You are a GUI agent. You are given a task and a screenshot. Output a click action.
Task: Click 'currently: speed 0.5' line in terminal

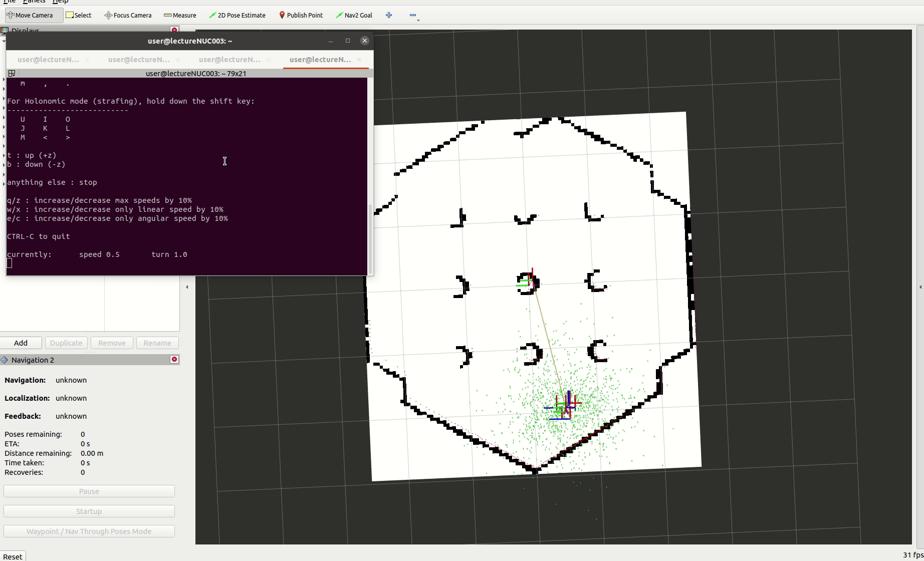click(64, 254)
